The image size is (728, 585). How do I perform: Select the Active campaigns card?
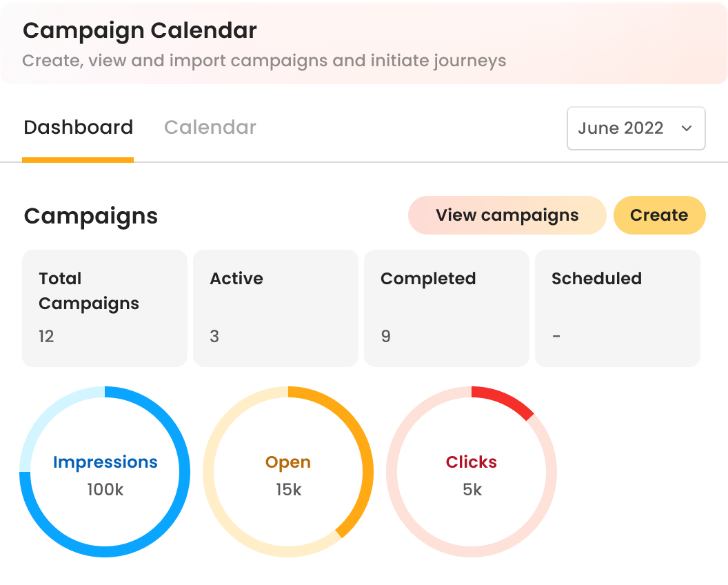click(275, 308)
